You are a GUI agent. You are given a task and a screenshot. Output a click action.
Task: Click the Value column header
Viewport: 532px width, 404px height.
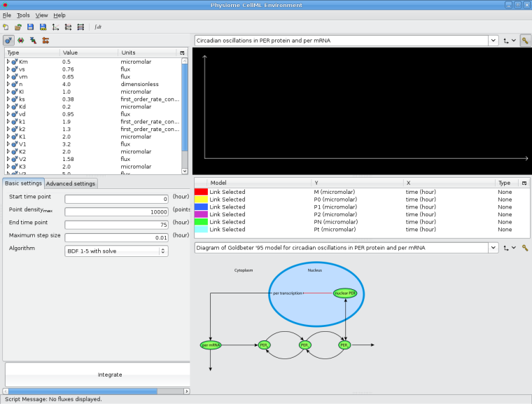[89, 53]
